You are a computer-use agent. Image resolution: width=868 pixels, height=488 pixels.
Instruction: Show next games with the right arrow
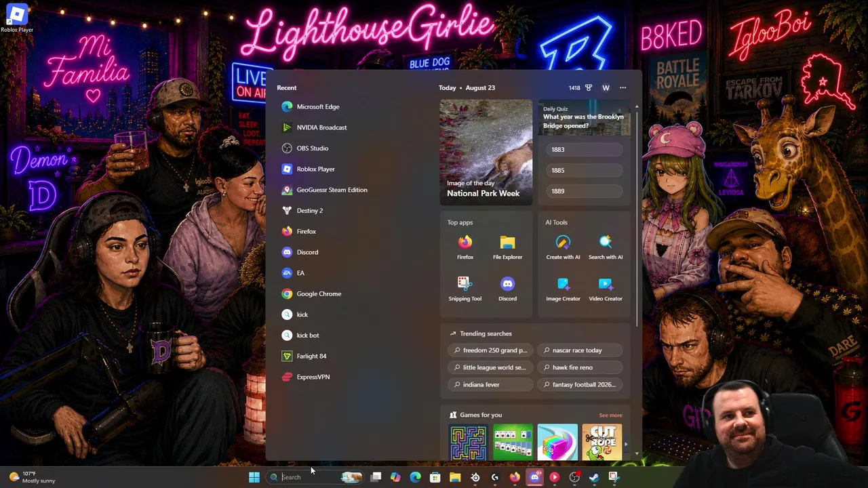626,445
